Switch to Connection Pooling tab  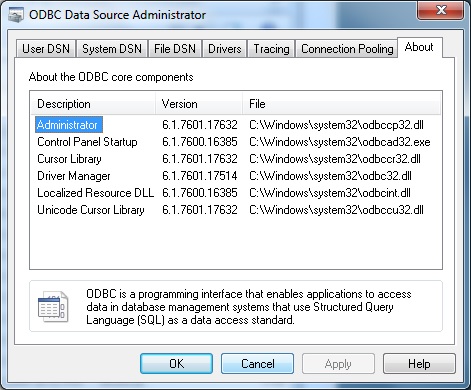point(347,49)
